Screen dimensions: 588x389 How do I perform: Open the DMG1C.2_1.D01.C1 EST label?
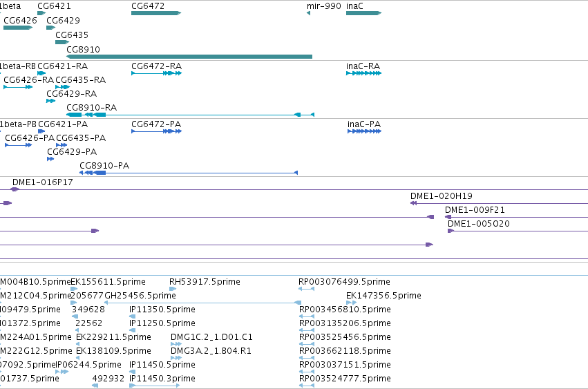pyautogui.click(x=211, y=337)
